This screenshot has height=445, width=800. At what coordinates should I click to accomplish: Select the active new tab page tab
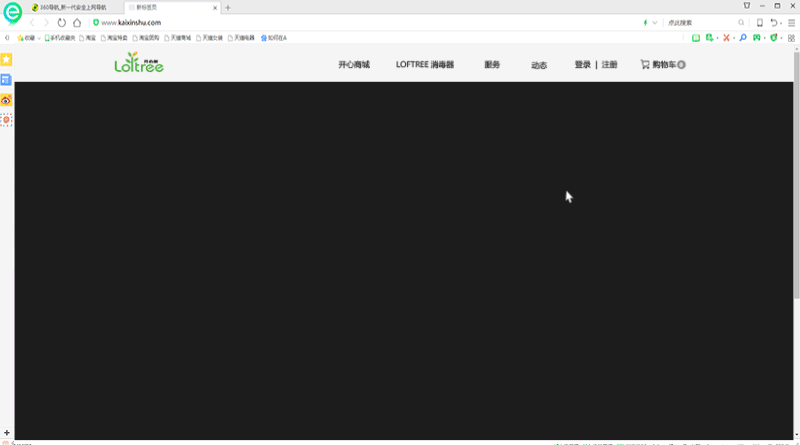(x=171, y=8)
